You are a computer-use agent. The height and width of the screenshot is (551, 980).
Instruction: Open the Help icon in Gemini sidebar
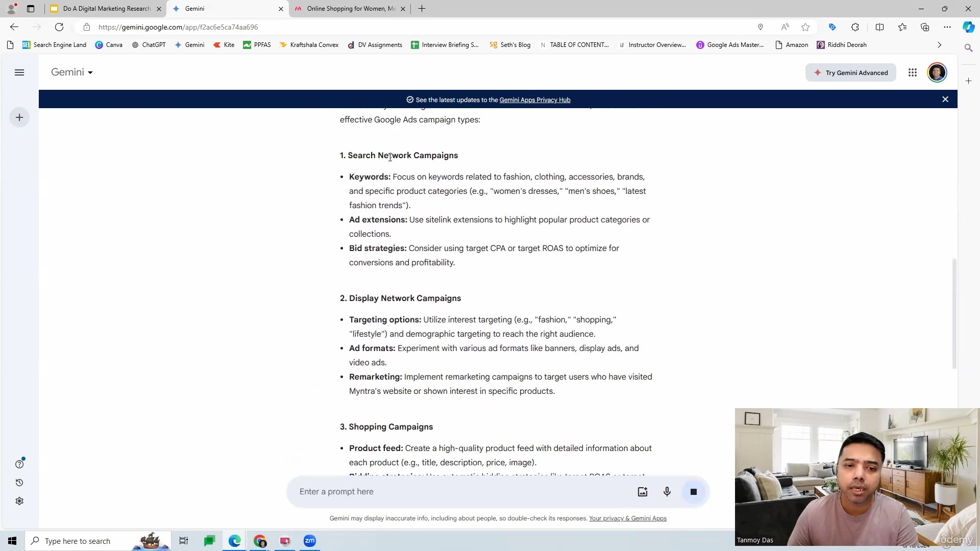19,464
